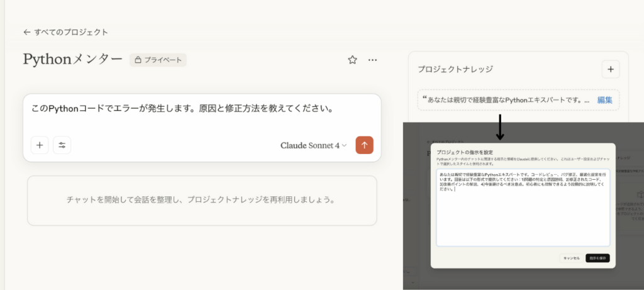Click 編集 to edit project instructions
The width and height of the screenshot is (644, 290).
point(604,100)
